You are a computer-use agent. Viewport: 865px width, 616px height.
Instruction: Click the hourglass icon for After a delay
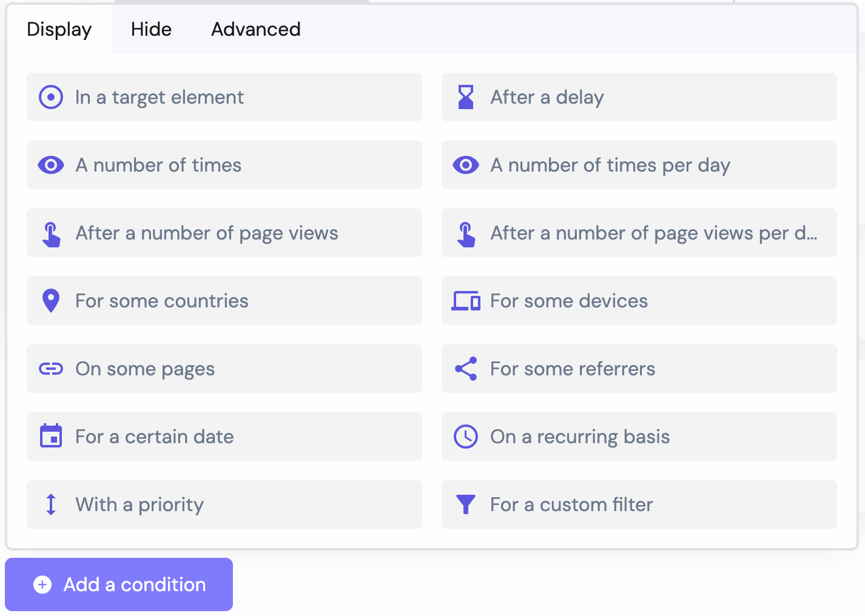pyautogui.click(x=466, y=97)
